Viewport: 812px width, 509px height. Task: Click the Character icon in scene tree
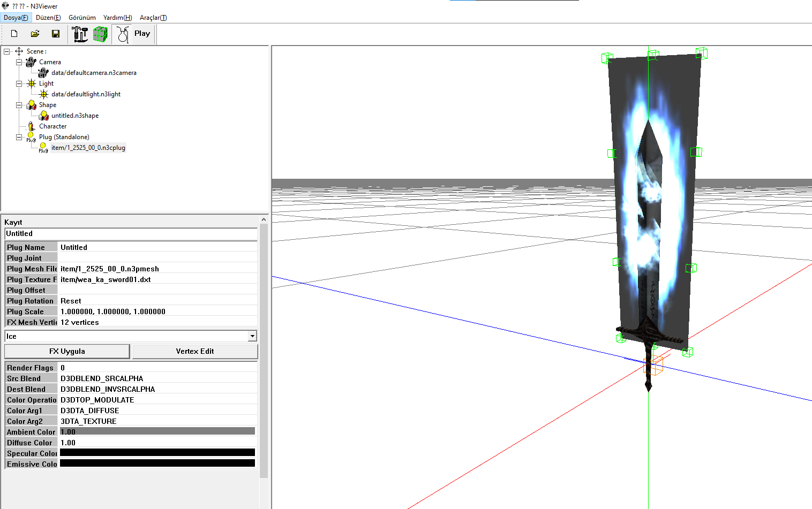tap(31, 126)
